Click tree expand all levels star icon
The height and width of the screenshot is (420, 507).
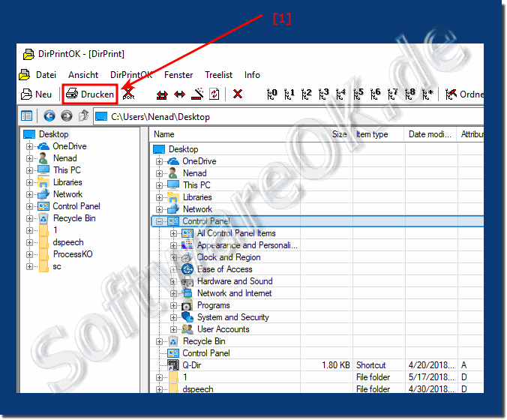(x=427, y=94)
